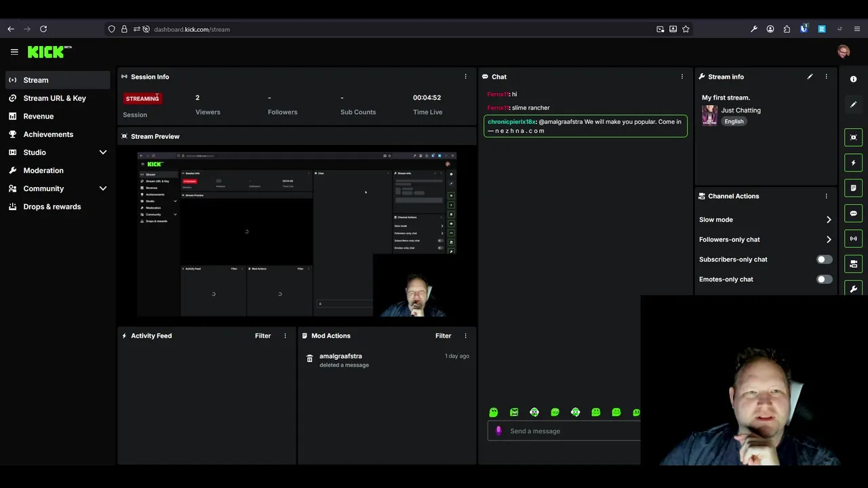Screen dimensions: 868x488
Task: Click the browser wrench developer tools icon
Action: 754,29
